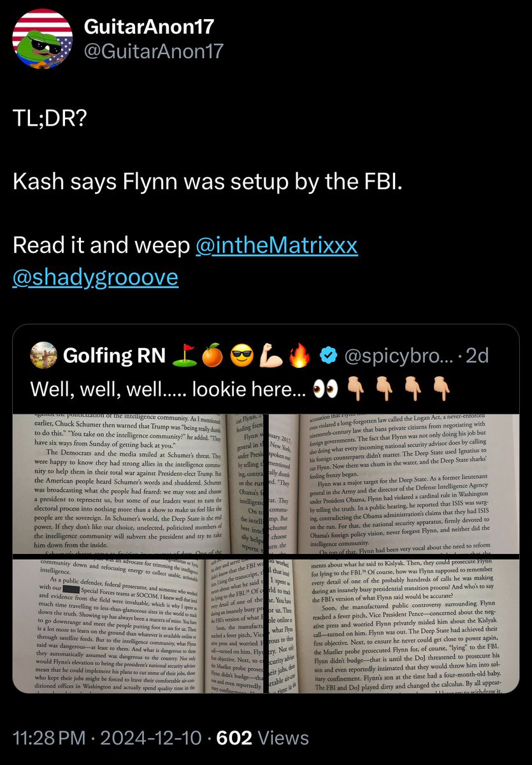Open the @intheMatrixxx mention link

tap(277, 246)
